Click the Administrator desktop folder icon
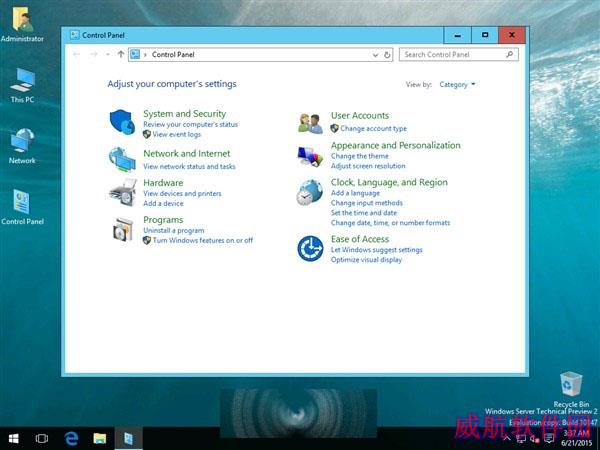 [x=22, y=19]
